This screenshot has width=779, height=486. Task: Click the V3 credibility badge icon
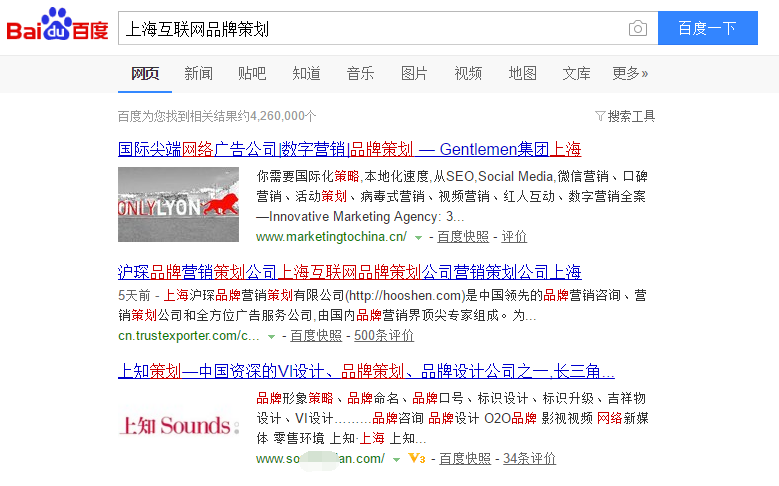(417, 458)
